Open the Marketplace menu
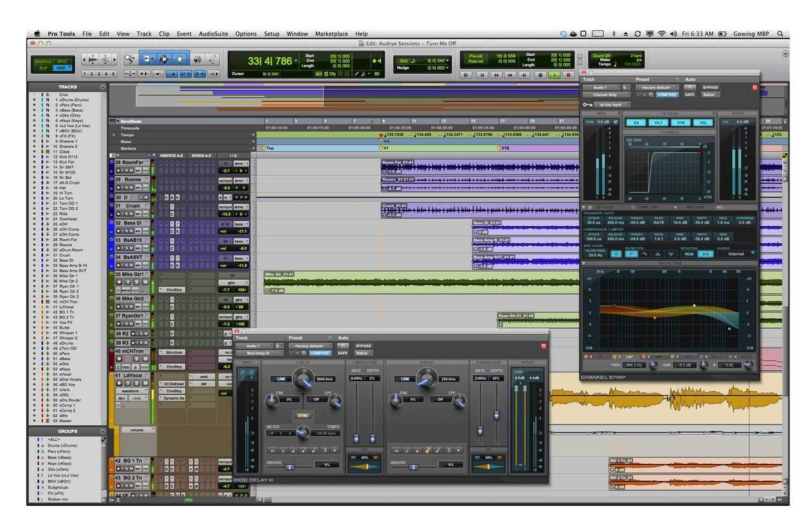 tap(332, 33)
